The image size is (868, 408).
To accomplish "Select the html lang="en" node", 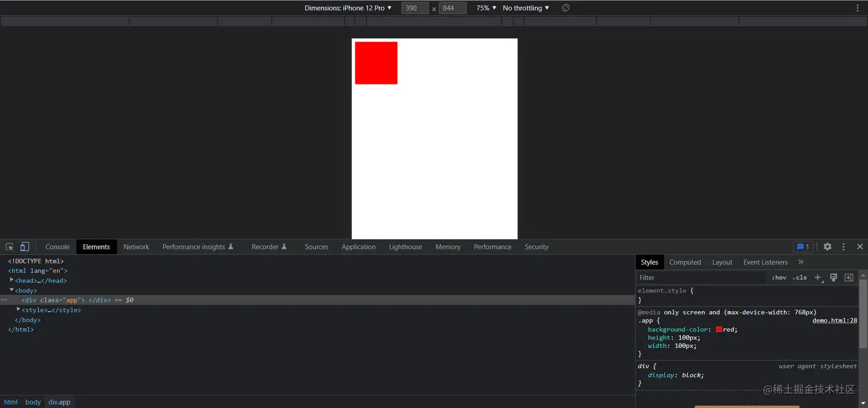I will pos(38,271).
